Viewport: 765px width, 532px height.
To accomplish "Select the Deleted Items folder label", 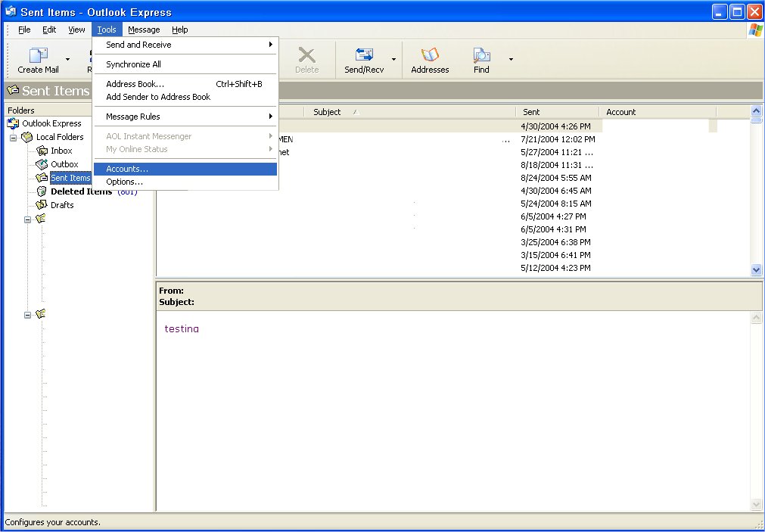I will pyautogui.click(x=82, y=191).
